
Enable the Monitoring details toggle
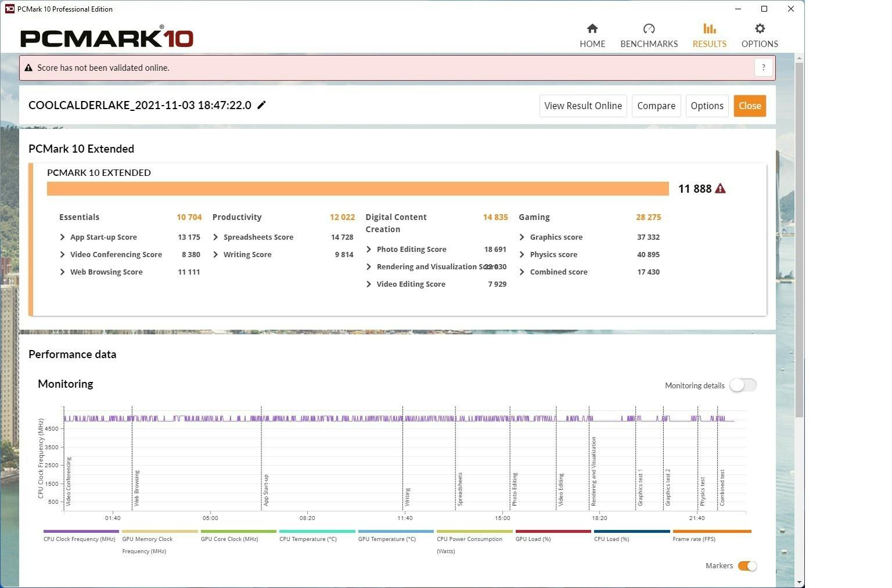743,385
